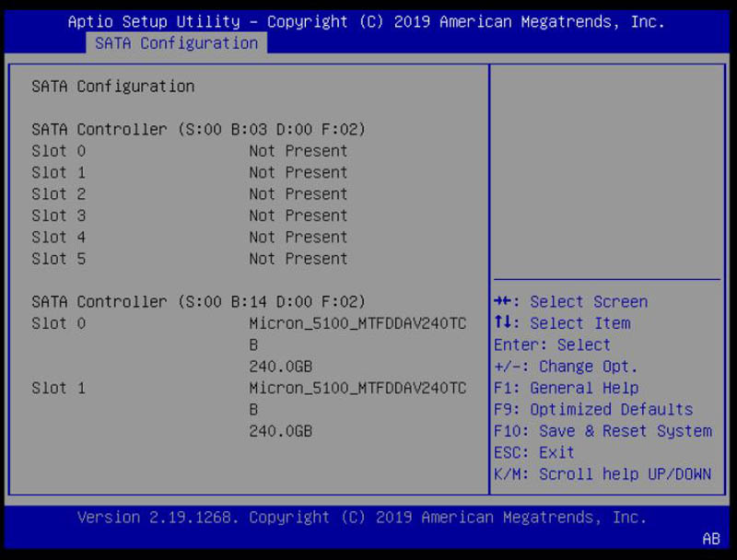Click "Not Present" value in the Slot 4 row
The height and width of the screenshot is (560, 737).
[298, 238]
